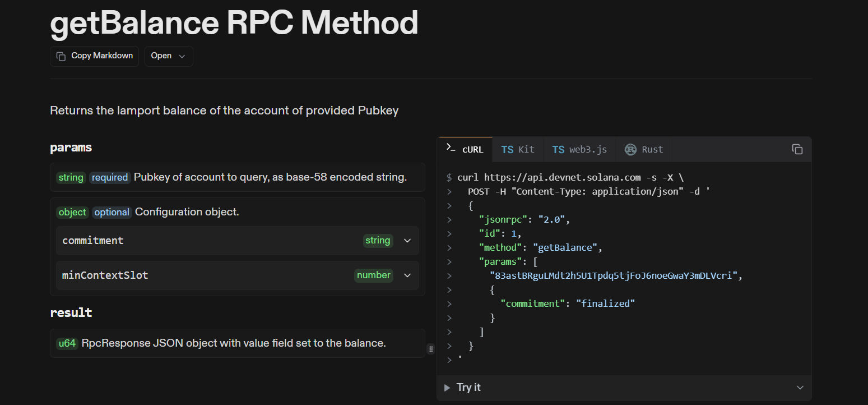Click the panel resize grip handle
The height and width of the screenshot is (405, 868).
431,349
